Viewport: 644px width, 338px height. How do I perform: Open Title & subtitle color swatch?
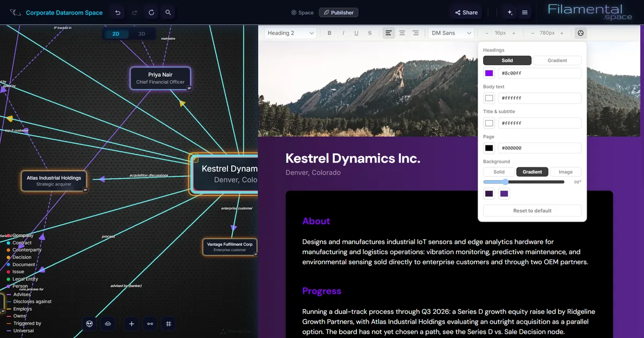[x=489, y=123]
